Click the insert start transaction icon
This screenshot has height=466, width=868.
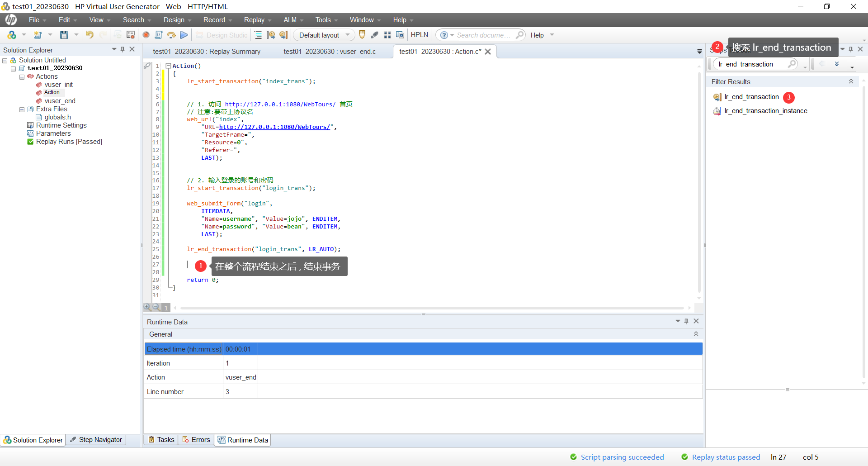click(271, 35)
